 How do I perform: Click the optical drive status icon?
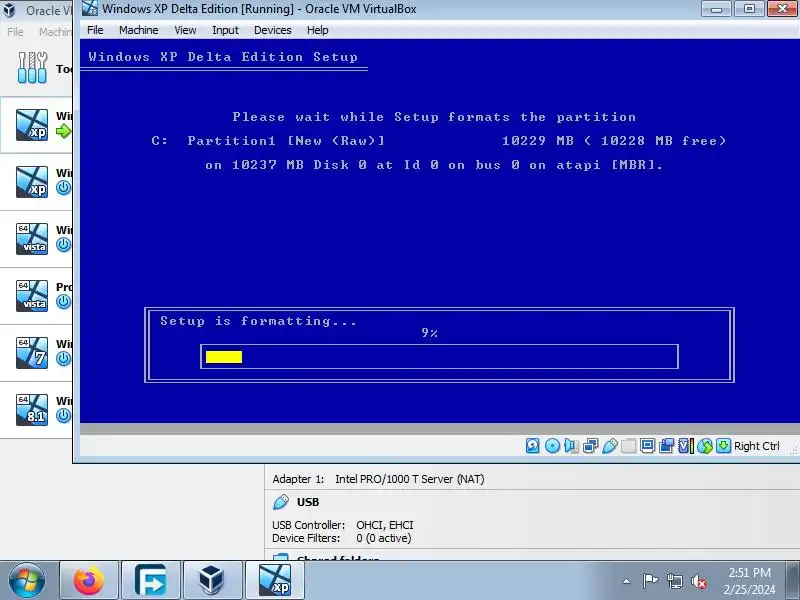coord(552,446)
